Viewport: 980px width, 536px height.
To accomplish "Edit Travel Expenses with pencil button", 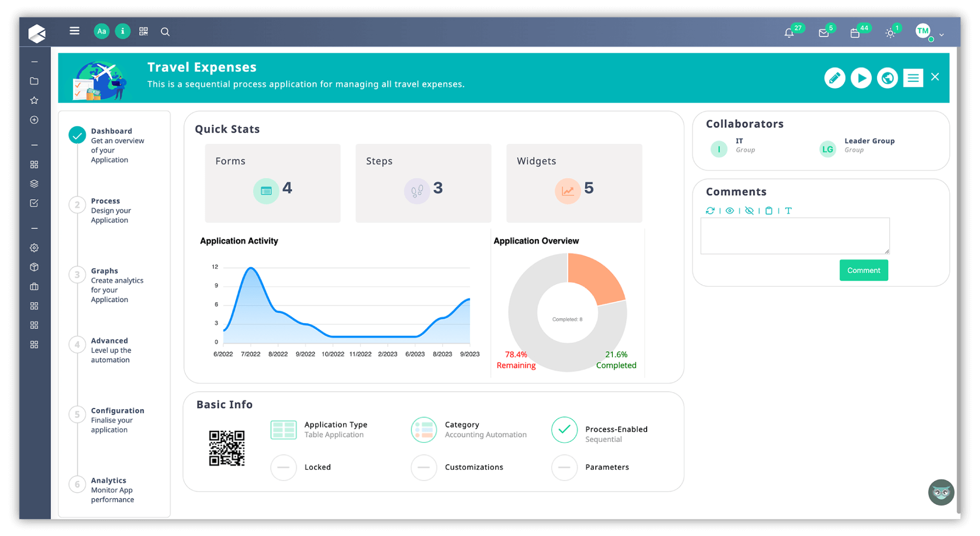I will click(835, 78).
